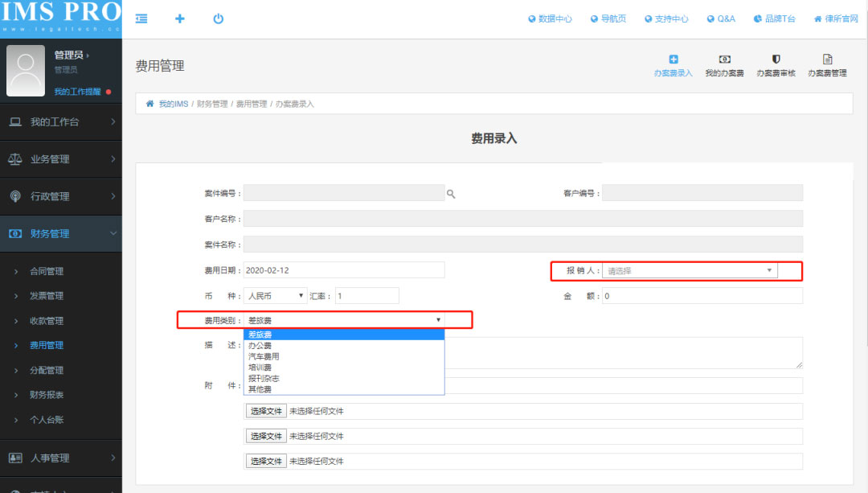Click the 我的工作提醒 link
The height and width of the screenshot is (493, 868).
pyautogui.click(x=78, y=92)
